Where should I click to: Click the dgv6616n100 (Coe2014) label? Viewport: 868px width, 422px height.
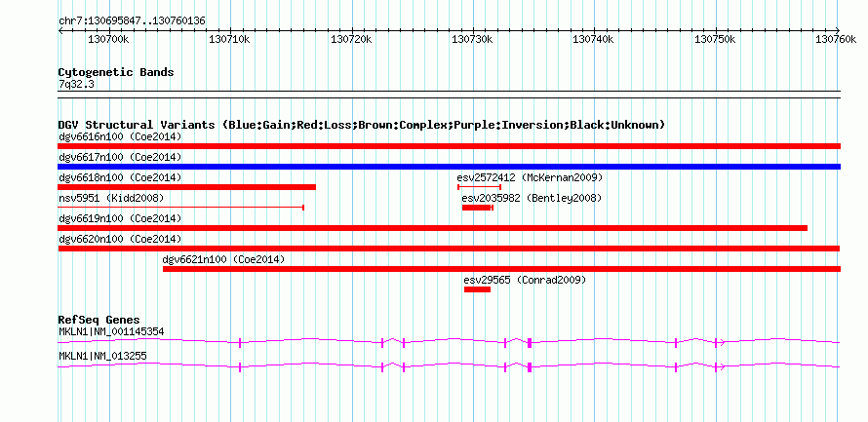(120, 136)
